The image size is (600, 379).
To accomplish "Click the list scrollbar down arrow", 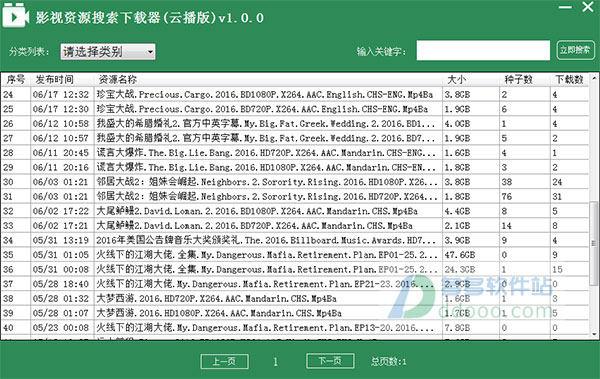I will [594, 335].
